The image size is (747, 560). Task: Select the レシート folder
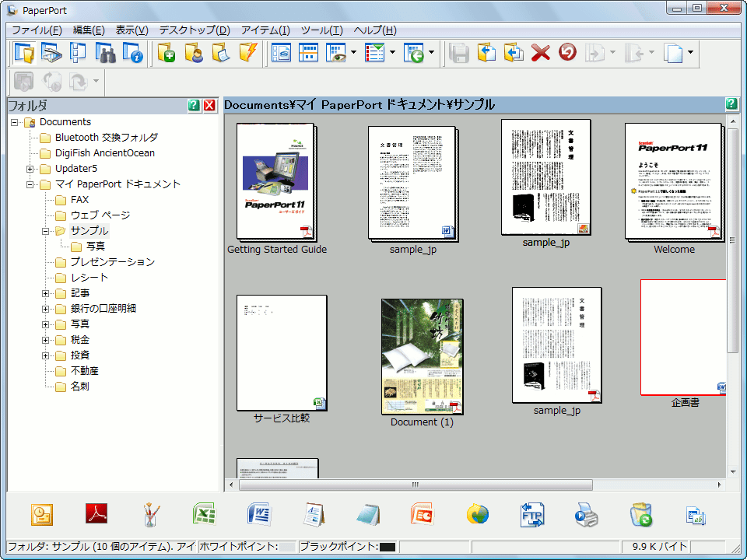[89, 277]
